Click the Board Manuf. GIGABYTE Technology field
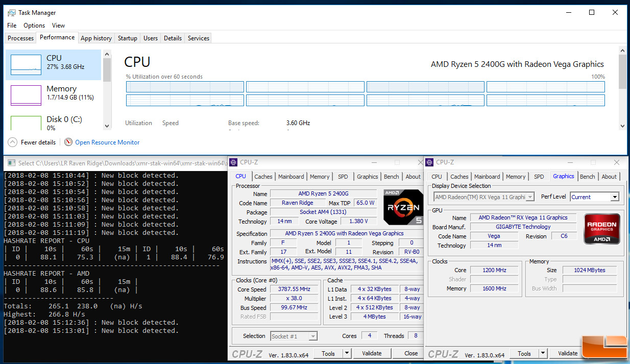630x364 pixels. pos(523,227)
